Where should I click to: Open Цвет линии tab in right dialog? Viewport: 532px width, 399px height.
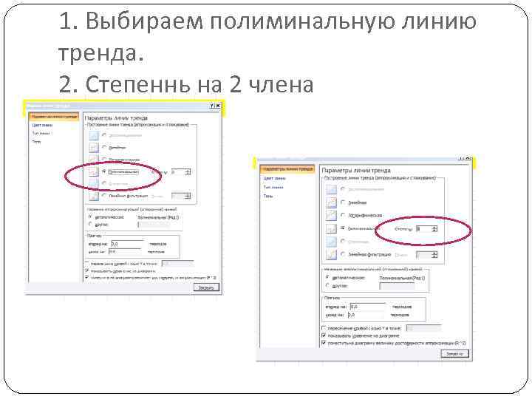(275, 178)
